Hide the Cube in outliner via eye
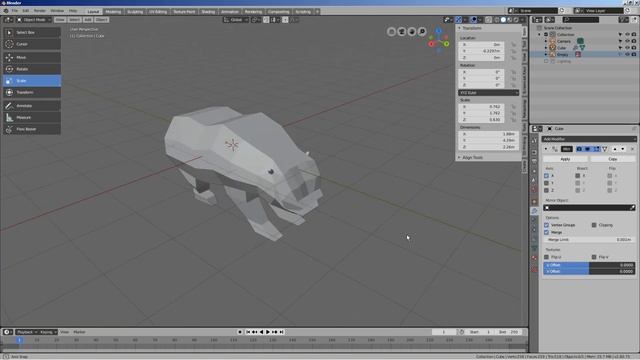Screen dimensions: 640x360 click(x=627, y=48)
